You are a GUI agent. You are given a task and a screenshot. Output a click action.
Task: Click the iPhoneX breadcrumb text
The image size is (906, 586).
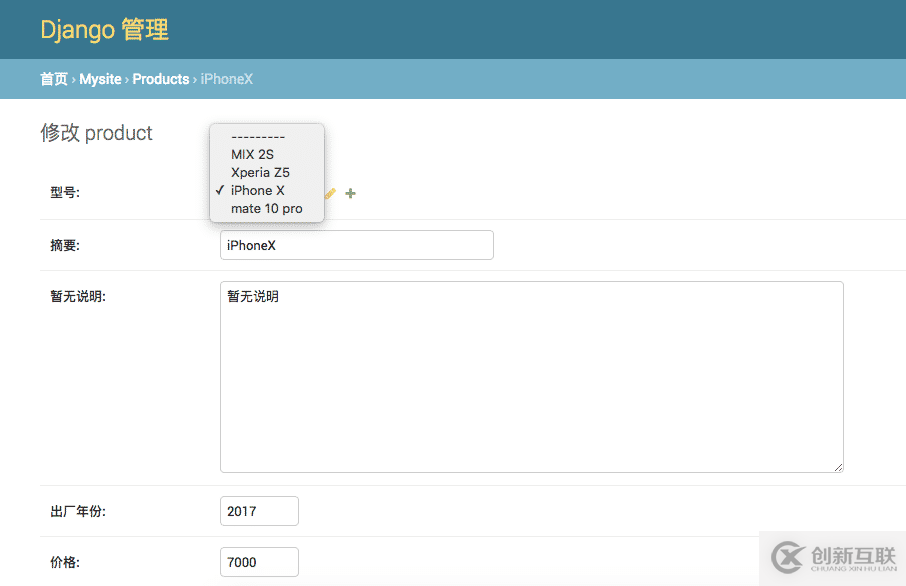(226, 79)
